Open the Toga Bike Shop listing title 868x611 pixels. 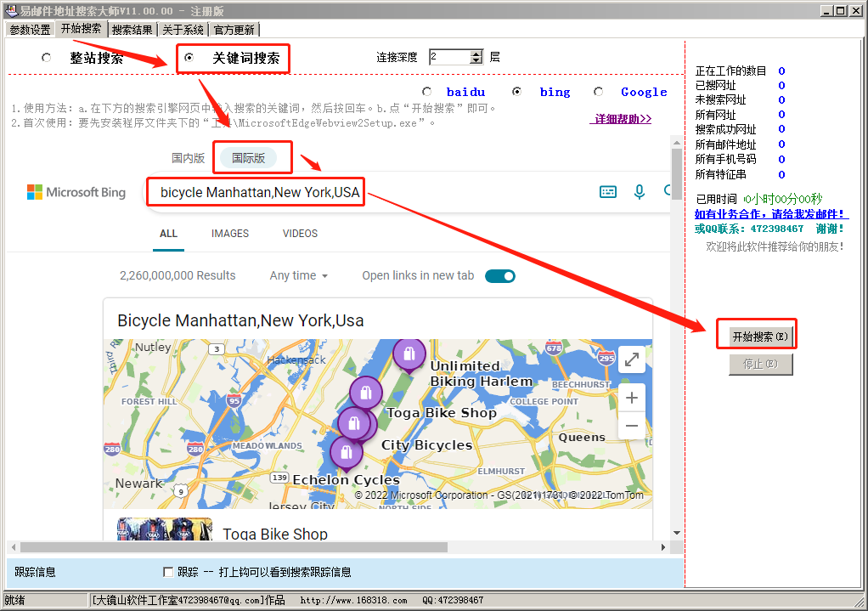click(x=275, y=534)
